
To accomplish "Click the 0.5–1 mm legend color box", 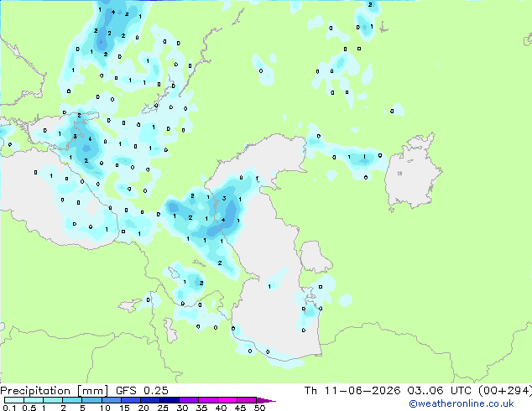I will point(34,400).
